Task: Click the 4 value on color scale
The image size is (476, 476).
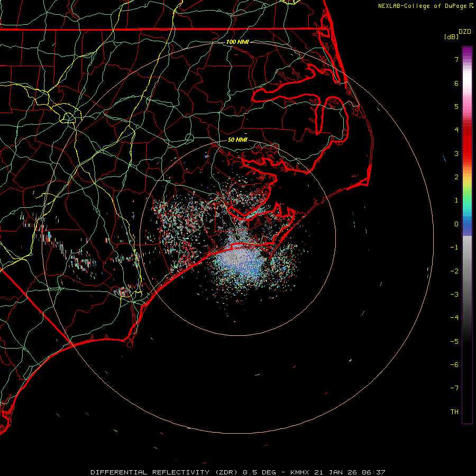Action: pos(456,130)
